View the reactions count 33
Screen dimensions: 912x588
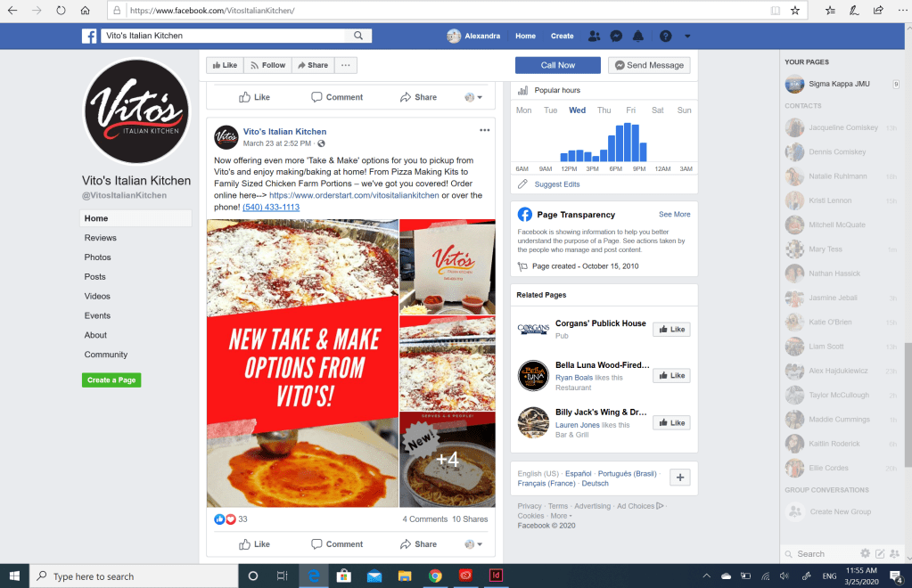coord(242,519)
